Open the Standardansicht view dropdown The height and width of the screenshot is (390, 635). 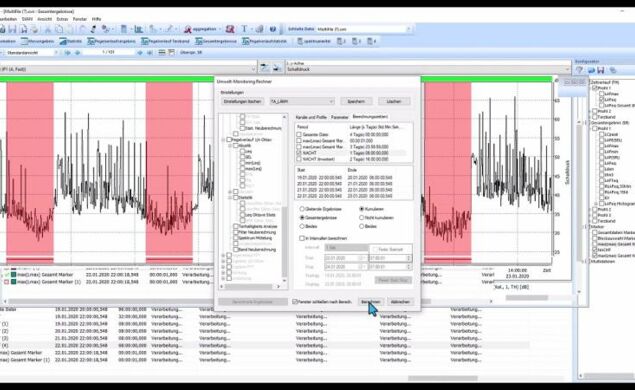tap(31, 53)
